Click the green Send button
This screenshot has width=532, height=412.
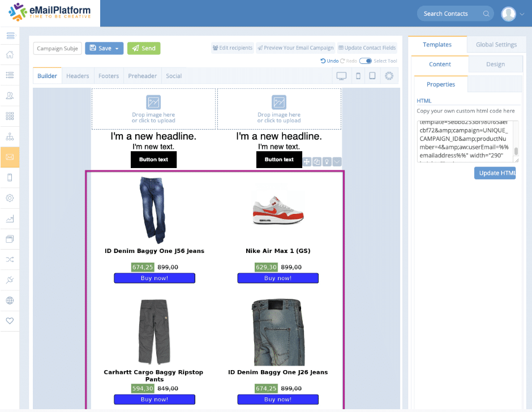tap(144, 48)
